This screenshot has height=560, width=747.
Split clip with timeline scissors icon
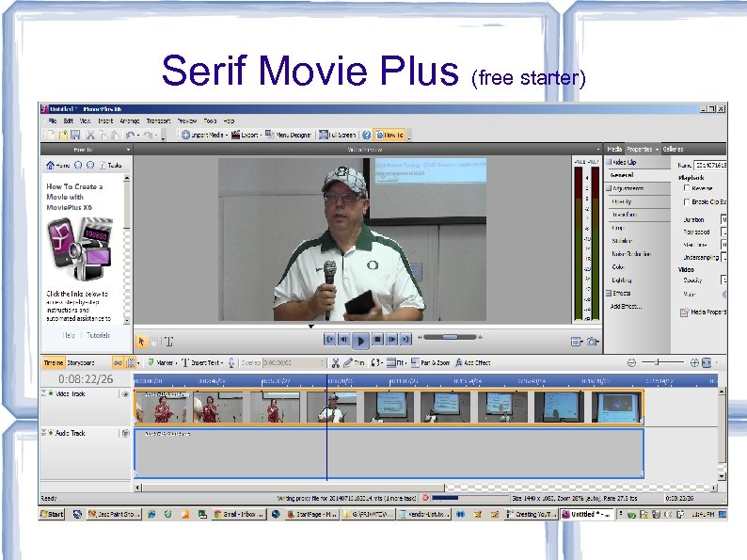[336, 363]
